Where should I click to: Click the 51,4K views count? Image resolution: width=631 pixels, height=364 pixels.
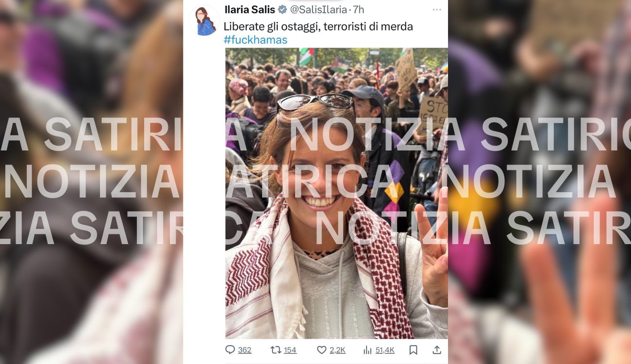click(x=385, y=350)
